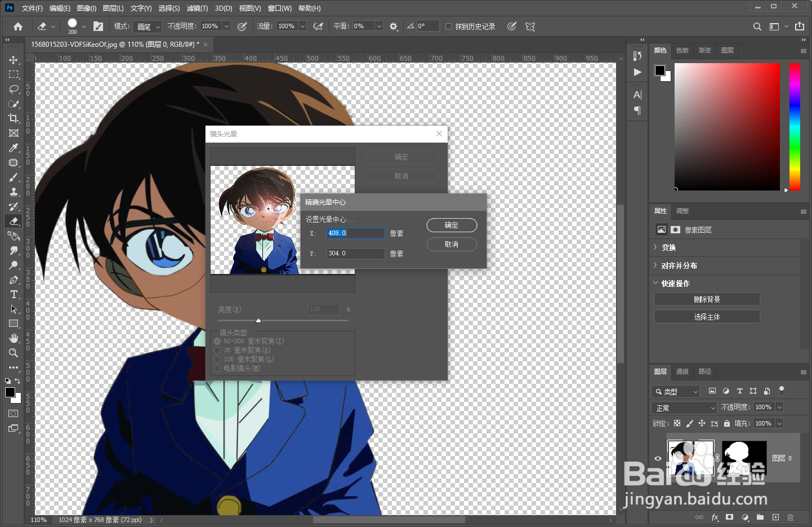Select 105 毫米聚焦 lens type
The width and height of the screenshot is (812, 527).
click(217, 360)
